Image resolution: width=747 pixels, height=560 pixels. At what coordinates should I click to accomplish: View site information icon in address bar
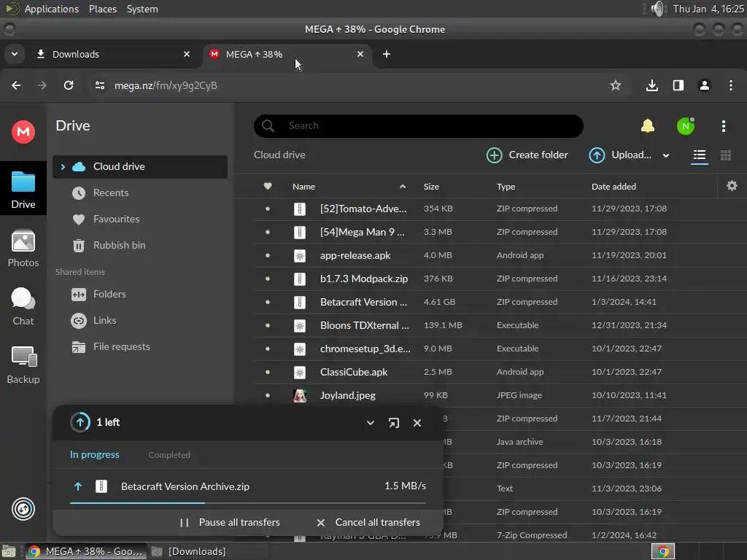pyautogui.click(x=99, y=85)
